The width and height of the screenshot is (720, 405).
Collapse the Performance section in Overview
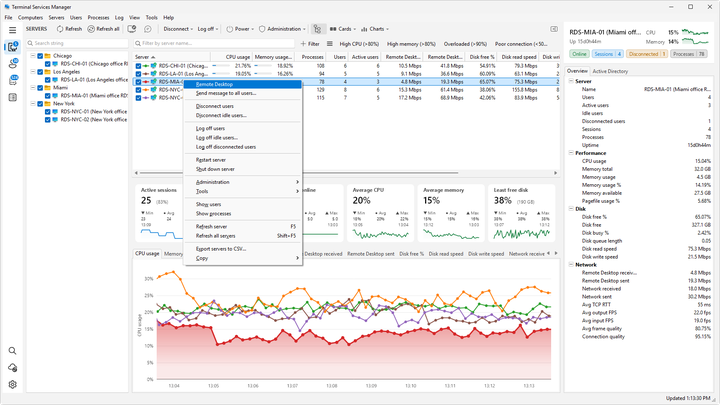[571, 153]
